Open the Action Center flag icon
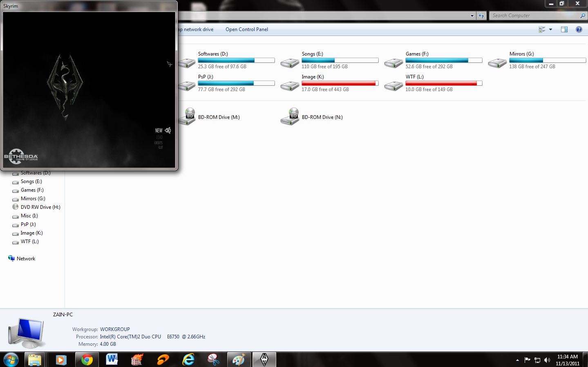Screen dimensions: 588x367 tap(527, 360)
